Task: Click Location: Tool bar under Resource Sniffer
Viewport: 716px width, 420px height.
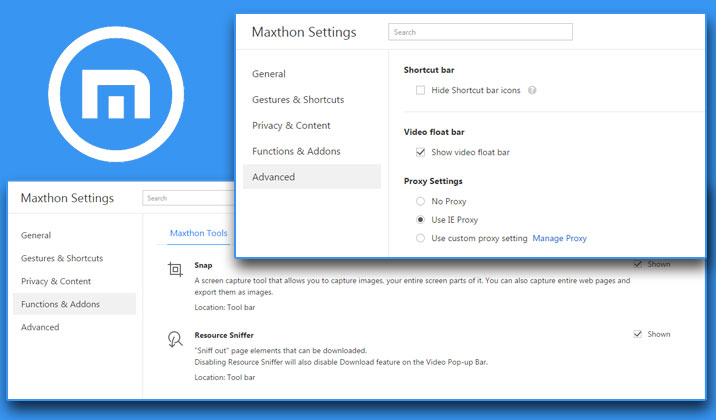Action: tap(225, 377)
